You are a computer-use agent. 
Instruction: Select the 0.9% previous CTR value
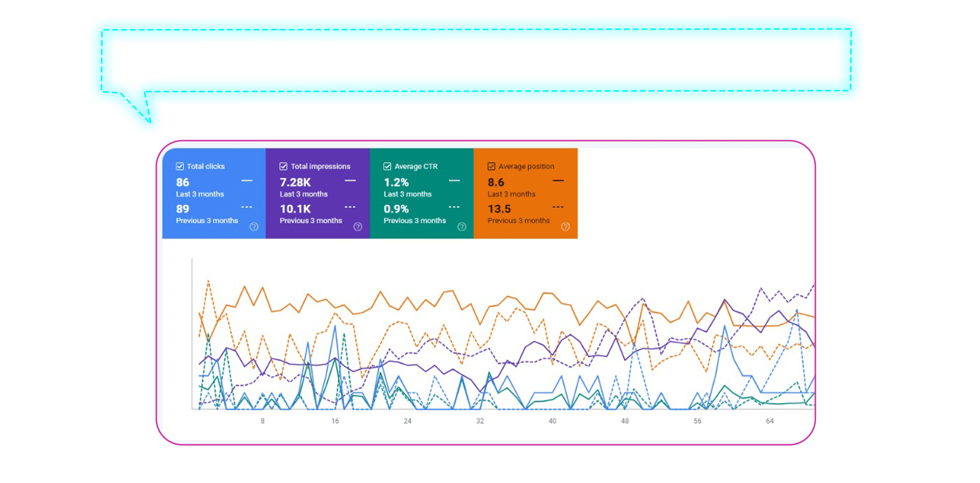tap(396, 209)
